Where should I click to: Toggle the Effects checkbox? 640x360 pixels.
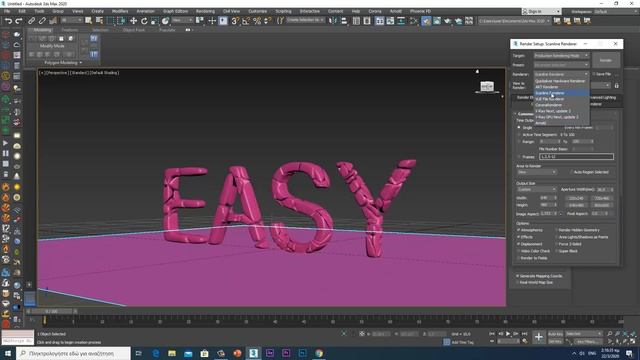point(519,237)
